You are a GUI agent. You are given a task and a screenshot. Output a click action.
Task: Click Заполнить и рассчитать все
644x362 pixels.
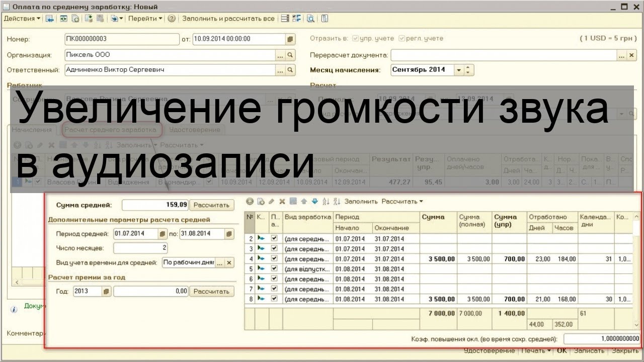click(x=228, y=19)
